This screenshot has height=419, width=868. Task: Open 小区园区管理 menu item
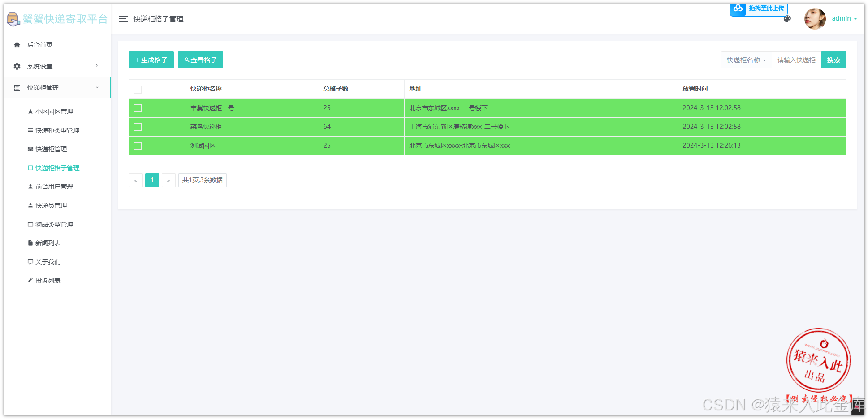pyautogui.click(x=54, y=111)
